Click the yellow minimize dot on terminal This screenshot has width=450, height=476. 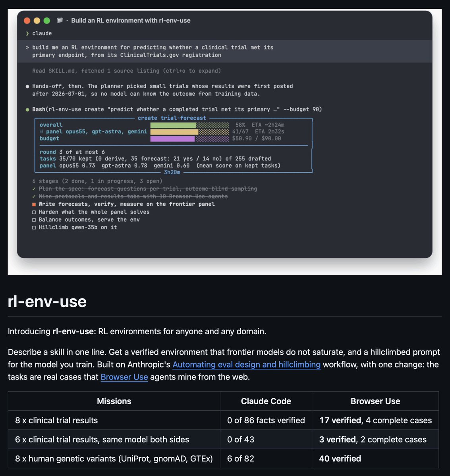pos(37,21)
